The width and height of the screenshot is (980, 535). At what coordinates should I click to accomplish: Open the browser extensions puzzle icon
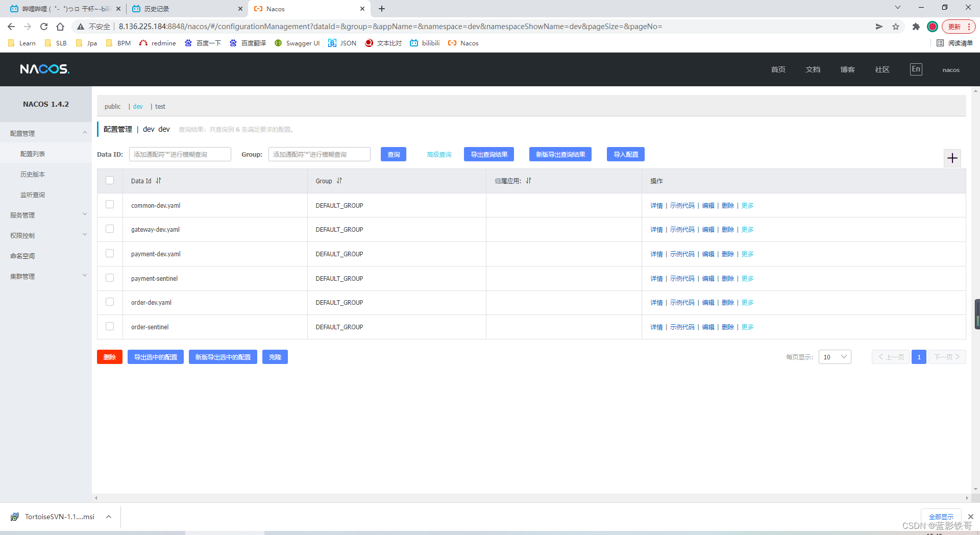pos(916,27)
